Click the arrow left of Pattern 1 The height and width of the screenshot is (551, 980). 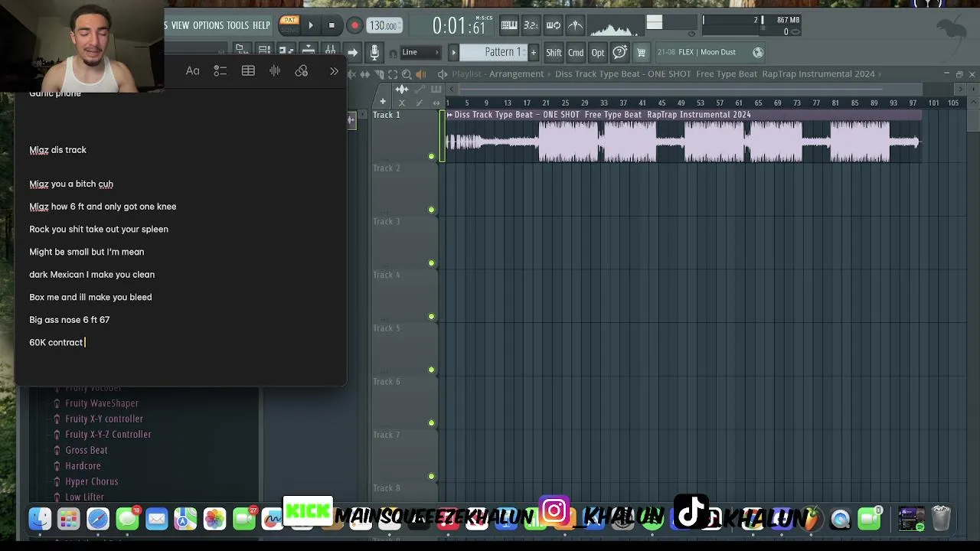[x=453, y=52]
